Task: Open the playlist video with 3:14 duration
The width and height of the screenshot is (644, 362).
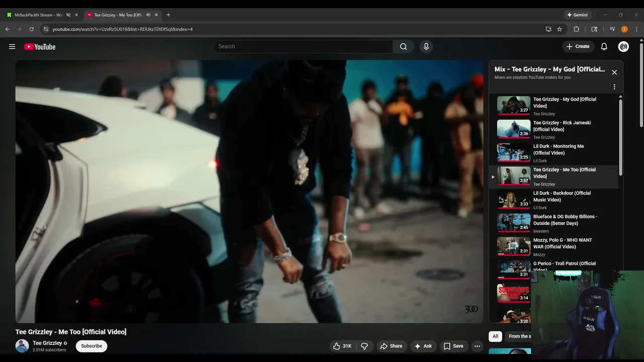Action: [x=514, y=294]
